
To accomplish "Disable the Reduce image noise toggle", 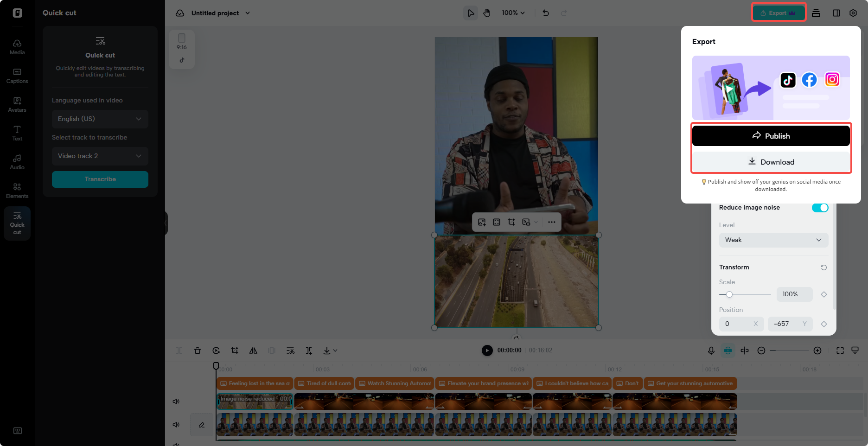I will [x=820, y=208].
